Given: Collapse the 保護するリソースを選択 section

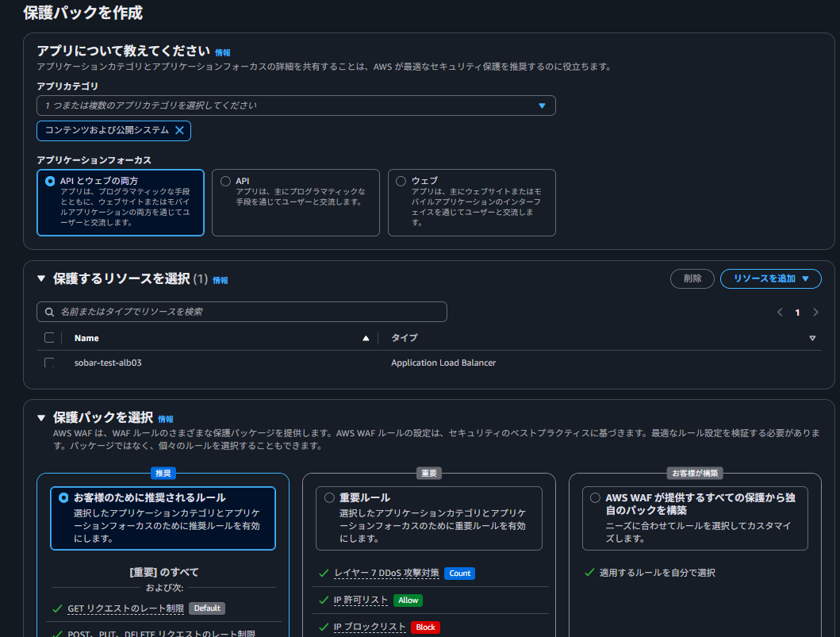Looking at the screenshot, I should (x=41, y=278).
